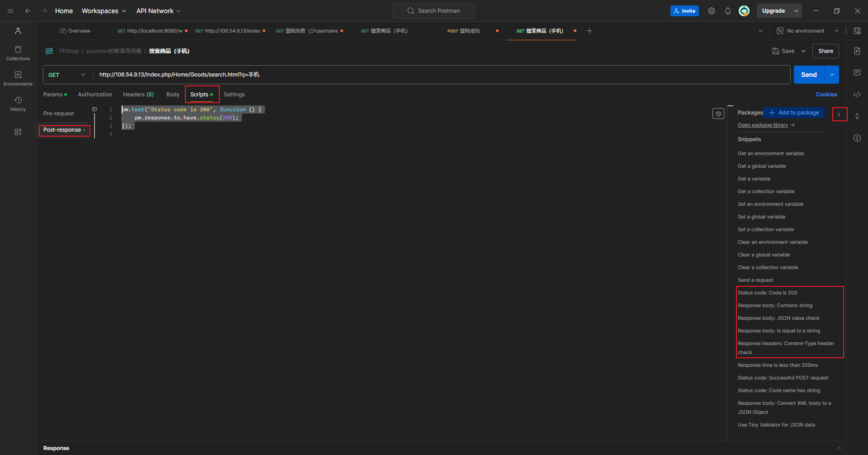Open the code snippet panel icon
Image resolution: width=868 pixels, height=455 pixels.
click(x=857, y=95)
